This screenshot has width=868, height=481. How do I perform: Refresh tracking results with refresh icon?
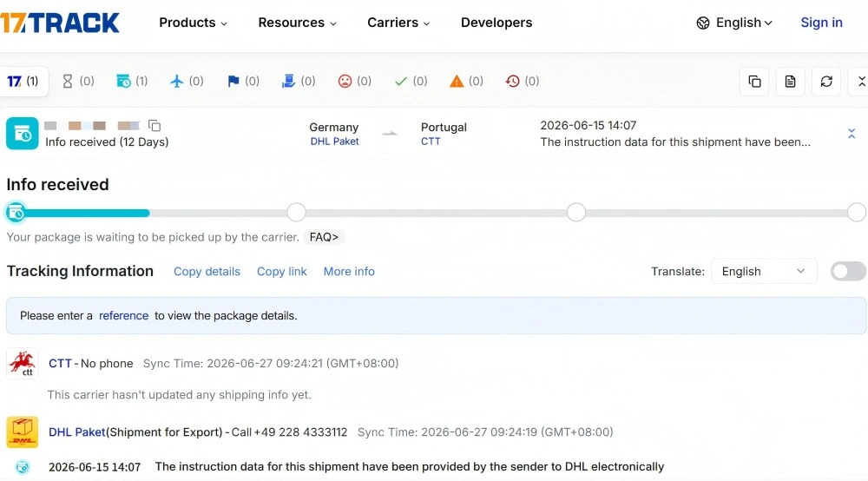point(826,82)
